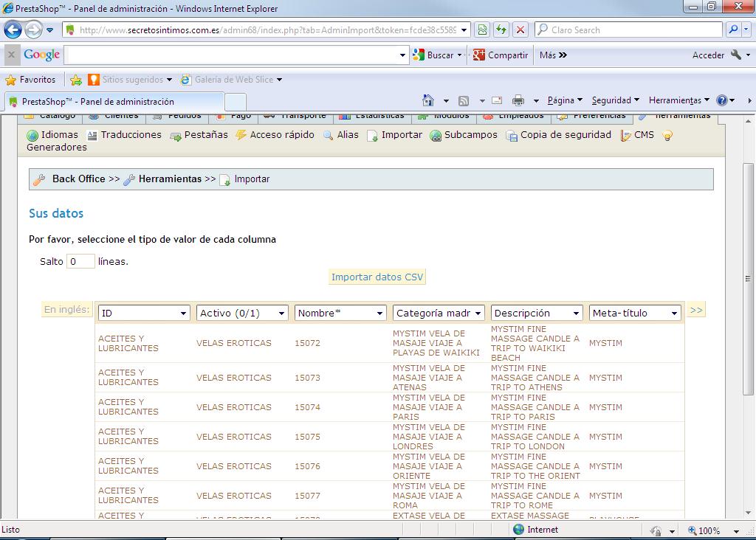Viewport: 756px width, 540px height.
Task: Click the Importar datos CSV button
Action: pyautogui.click(x=377, y=277)
